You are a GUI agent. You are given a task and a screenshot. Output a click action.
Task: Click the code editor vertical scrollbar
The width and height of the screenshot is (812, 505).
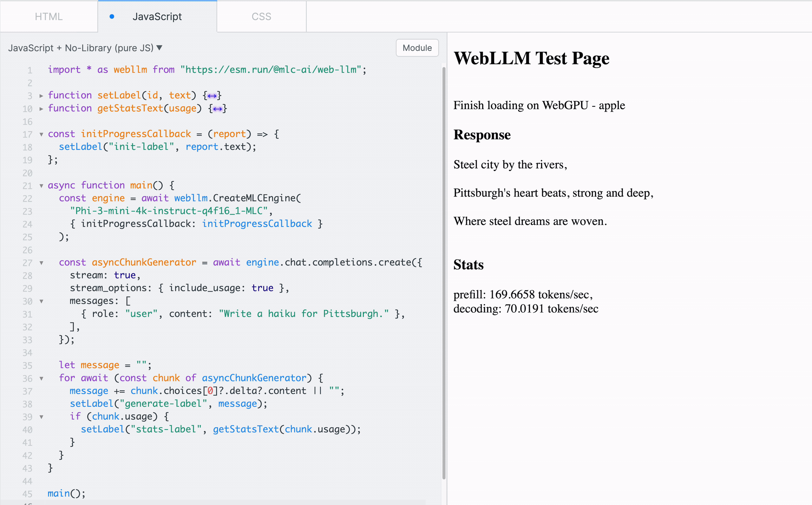tap(444, 272)
